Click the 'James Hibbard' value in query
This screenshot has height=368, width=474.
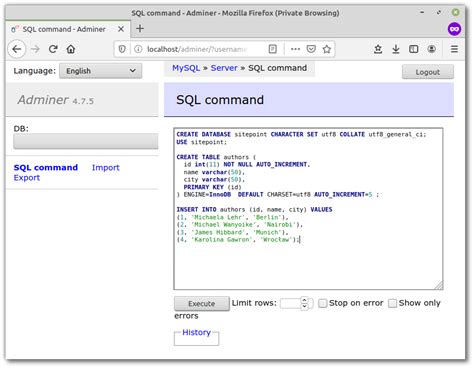218,232
